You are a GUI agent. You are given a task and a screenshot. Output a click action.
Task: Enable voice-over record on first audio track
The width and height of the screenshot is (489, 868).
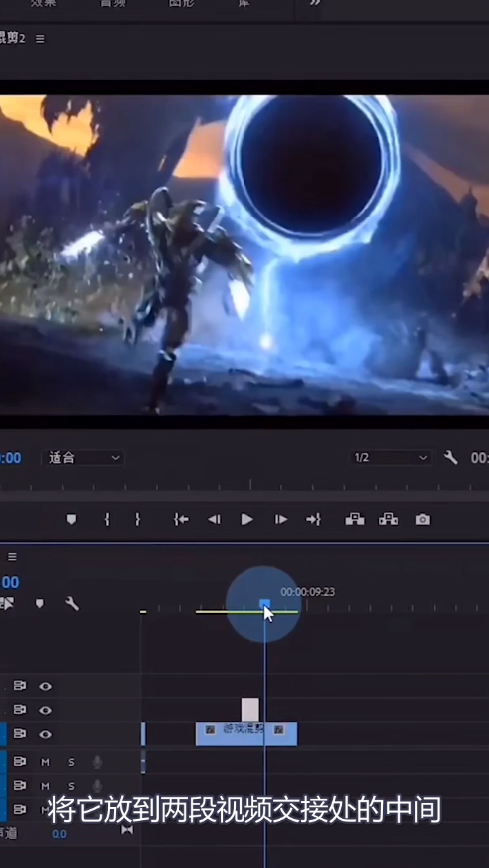point(97,763)
